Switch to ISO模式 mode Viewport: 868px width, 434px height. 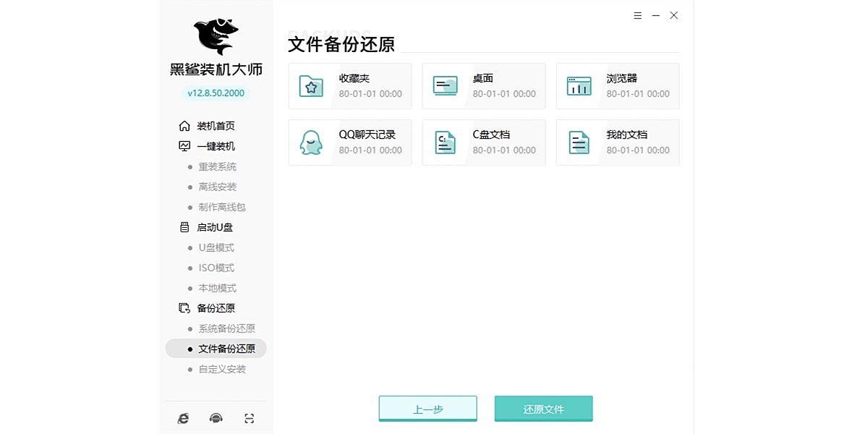pyautogui.click(x=216, y=268)
